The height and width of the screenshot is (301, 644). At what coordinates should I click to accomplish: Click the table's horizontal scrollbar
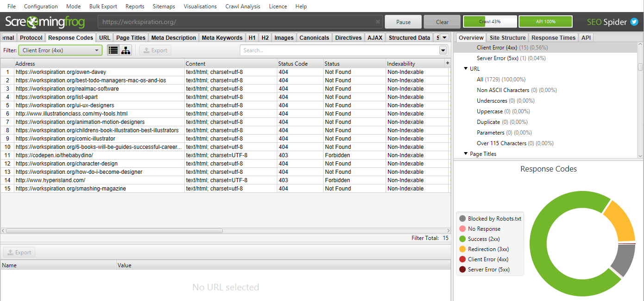[x=114, y=230]
